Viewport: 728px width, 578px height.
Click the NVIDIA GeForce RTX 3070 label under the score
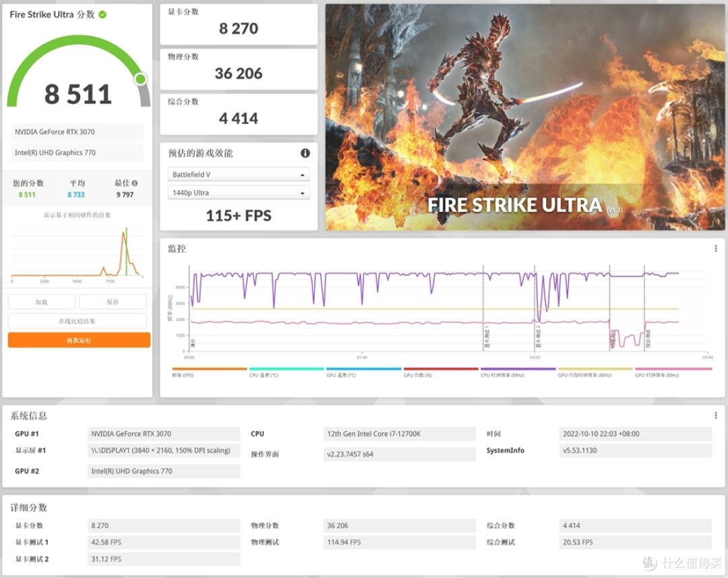point(77,132)
